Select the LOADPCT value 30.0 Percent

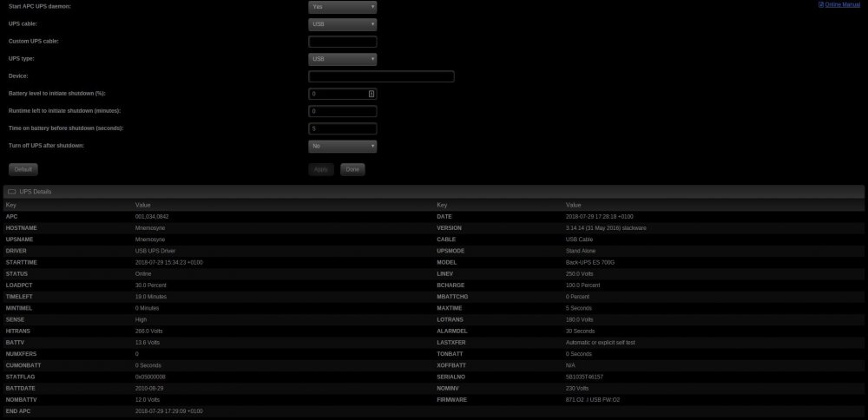(150, 285)
